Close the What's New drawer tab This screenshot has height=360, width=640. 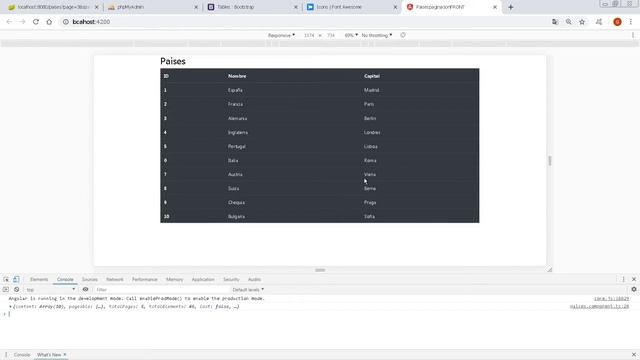tap(65, 355)
